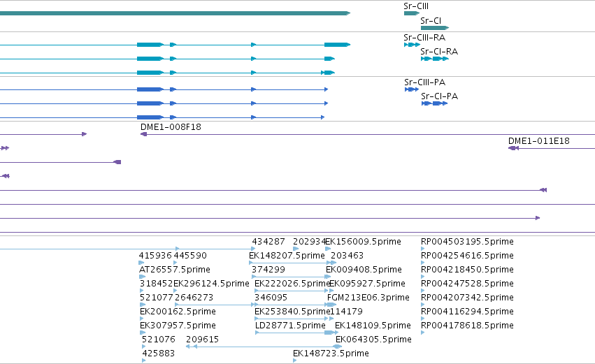The image size is (595, 364).
Task: Open the Sr-CI-PA label
Action: point(439,96)
